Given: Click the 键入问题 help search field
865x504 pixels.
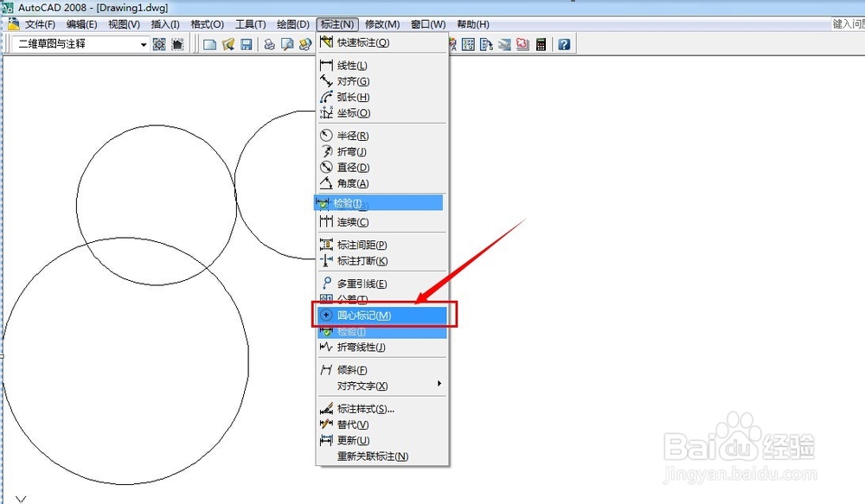Looking at the screenshot, I should pyautogui.click(x=849, y=24).
